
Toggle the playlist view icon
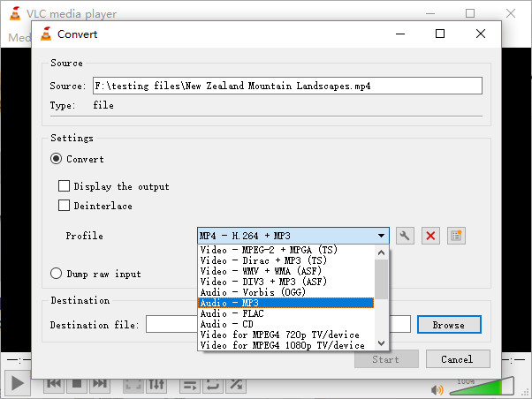(x=190, y=385)
